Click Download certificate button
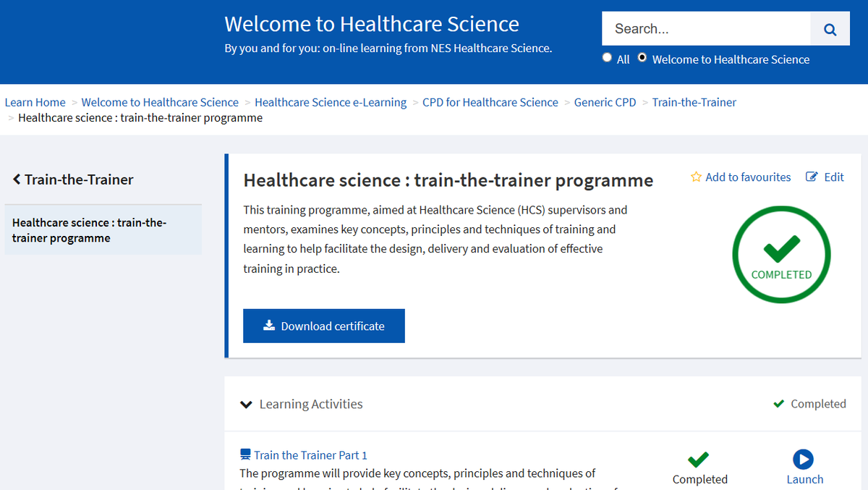The width and height of the screenshot is (868, 490). (324, 326)
